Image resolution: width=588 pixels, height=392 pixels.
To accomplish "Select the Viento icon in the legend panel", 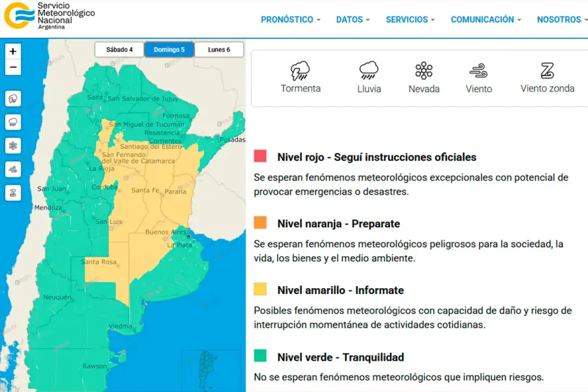I will 478,71.
